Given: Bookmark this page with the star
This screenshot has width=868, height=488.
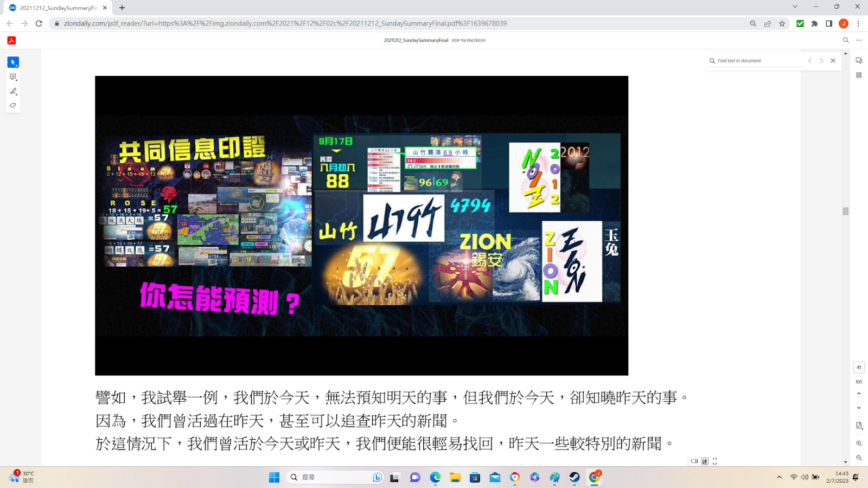Looking at the screenshot, I should pyautogui.click(x=782, y=23).
